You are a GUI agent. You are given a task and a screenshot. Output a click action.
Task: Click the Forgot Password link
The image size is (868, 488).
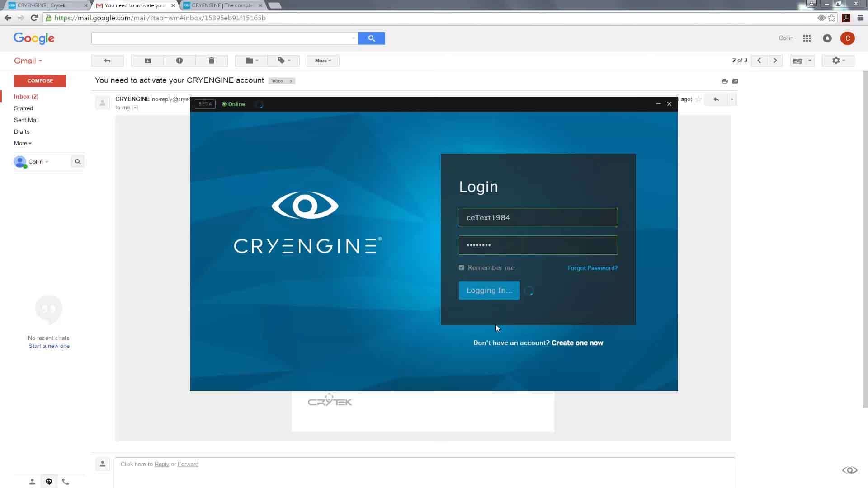[x=592, y=267]
